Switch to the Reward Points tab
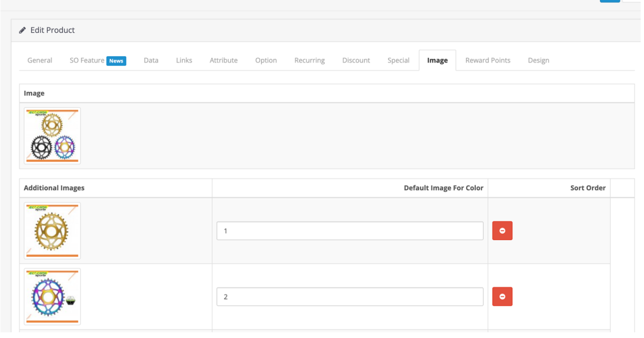 (x=488, y=60)
